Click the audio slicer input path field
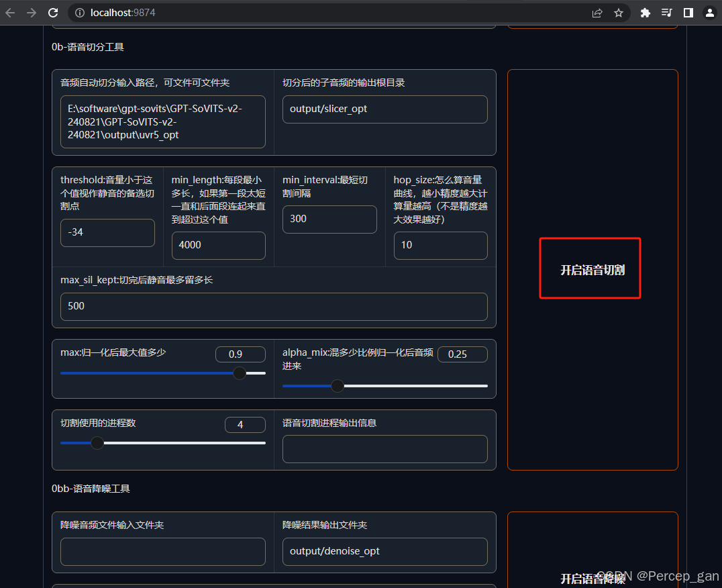Image resolution: width=722 pixels, height=588 pixels. [x=163, y=122]
